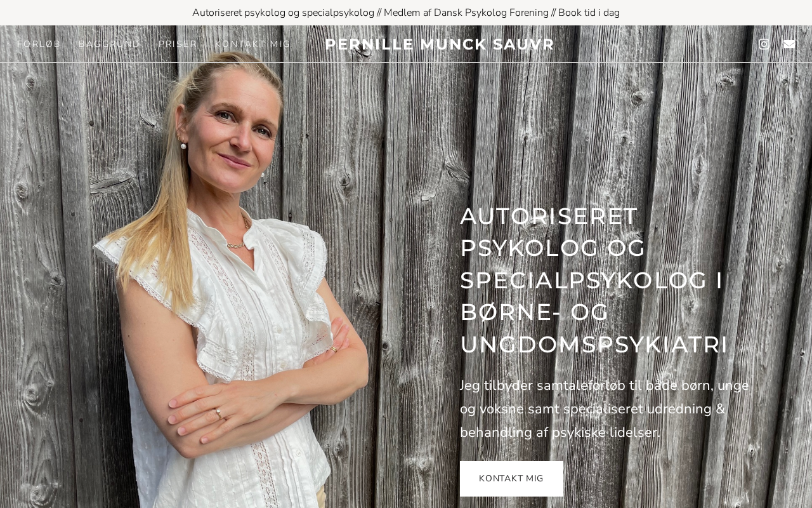Screen dimensions: 812x508
Task: Click the white Kontakt mig button
Action: [x=511, y=479]
